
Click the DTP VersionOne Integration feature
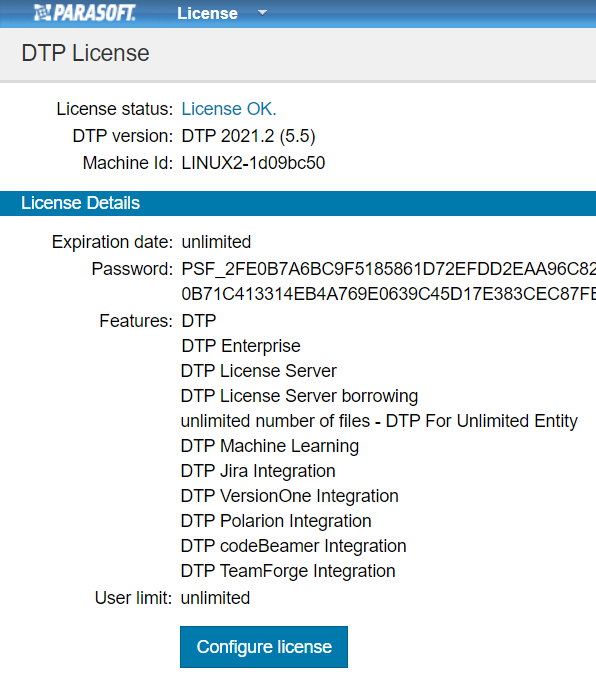click(x=289, y=496)
